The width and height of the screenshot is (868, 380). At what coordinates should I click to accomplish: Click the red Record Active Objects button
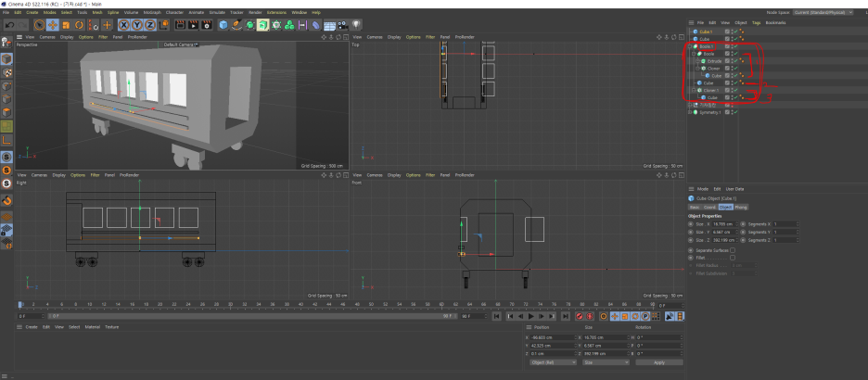(x=580, y=316)
